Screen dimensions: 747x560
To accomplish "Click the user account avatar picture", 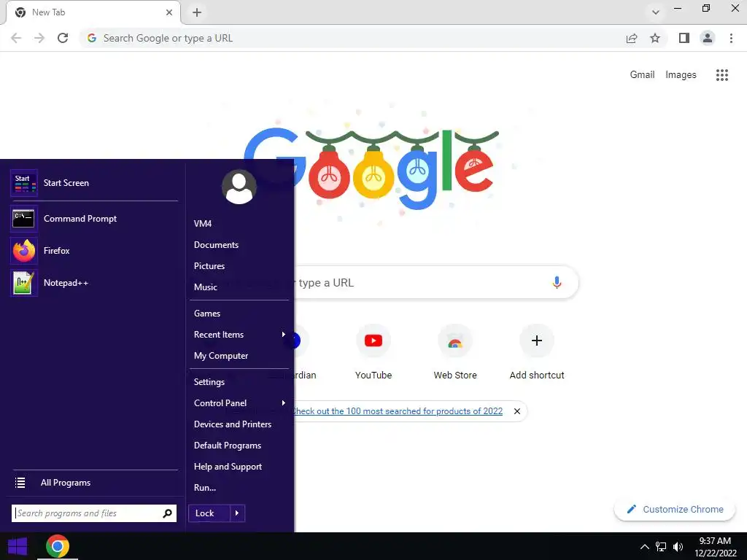I will 239,187.
